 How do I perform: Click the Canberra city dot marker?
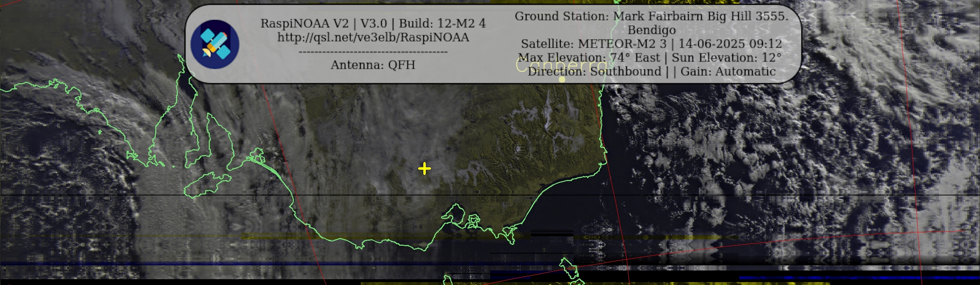[x=561, y=80]
